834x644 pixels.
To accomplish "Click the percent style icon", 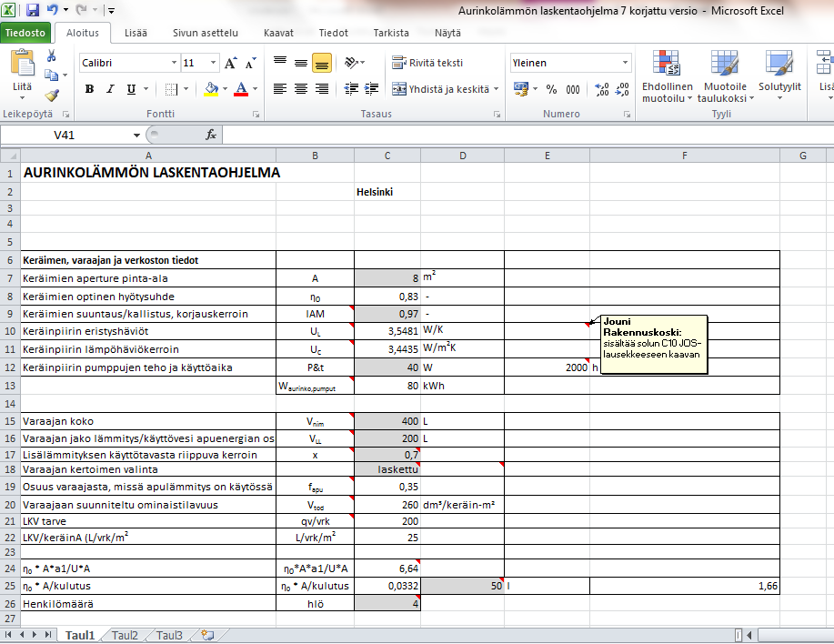I will click(x=551, y=89).
